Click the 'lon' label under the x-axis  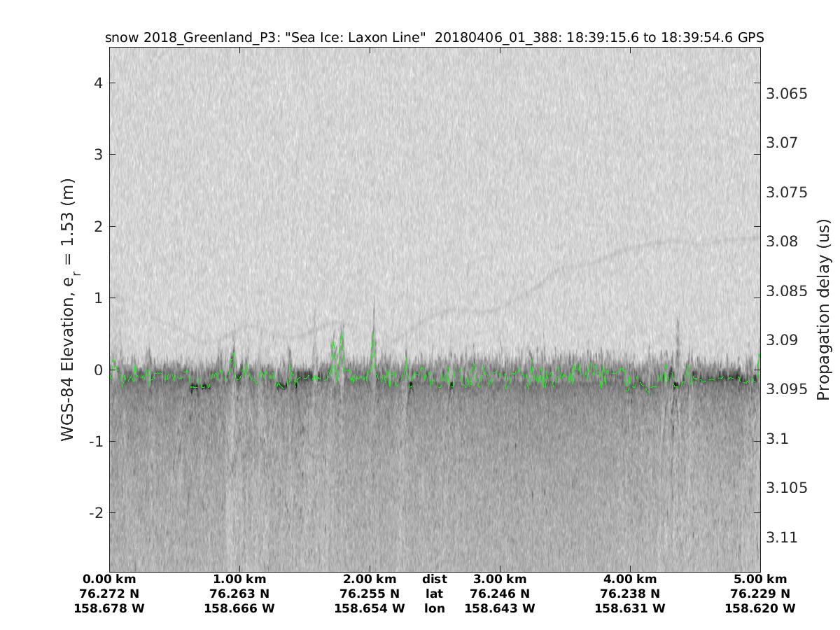coord(435,608)
